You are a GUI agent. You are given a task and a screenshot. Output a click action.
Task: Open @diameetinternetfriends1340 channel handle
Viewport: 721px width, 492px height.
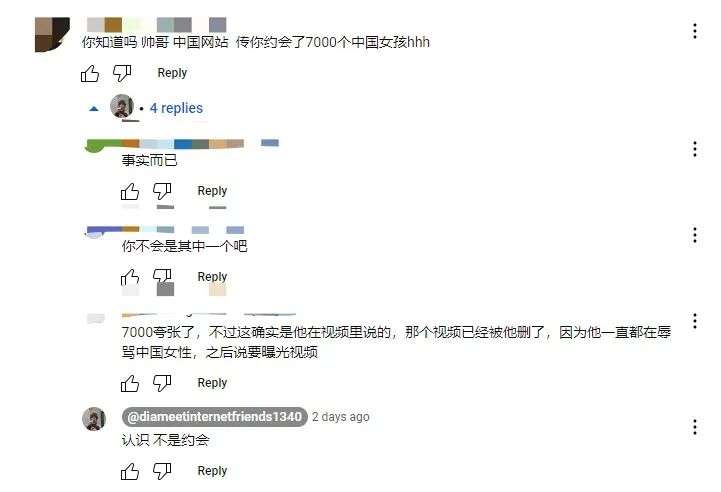tap(214, 417)
